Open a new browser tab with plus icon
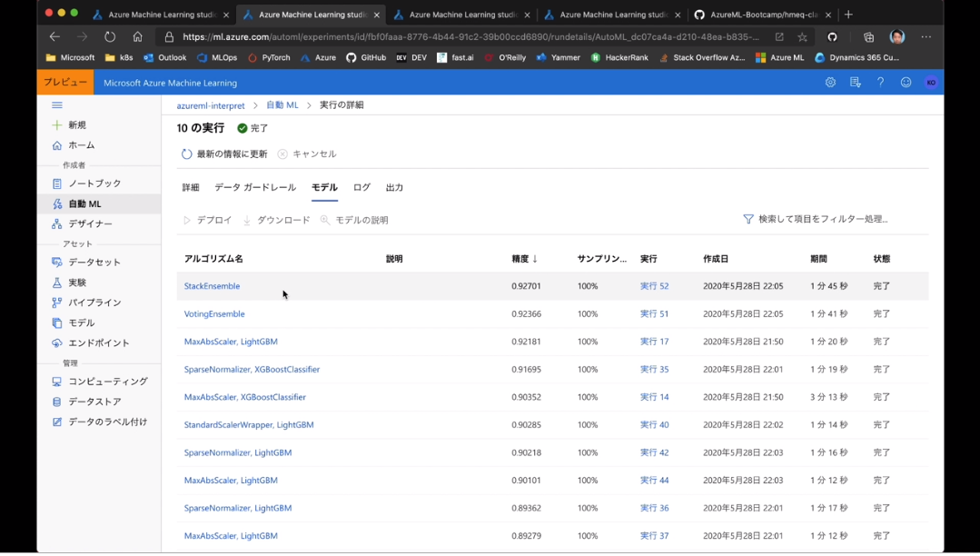The width and height of the screenshot is (980, 556). [848, 15]
